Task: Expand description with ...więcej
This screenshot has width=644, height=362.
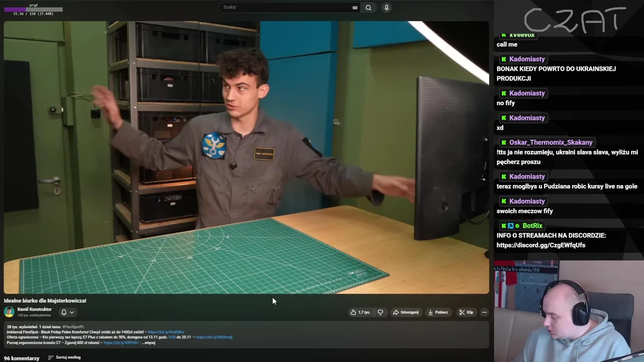Action: [148, 343]
